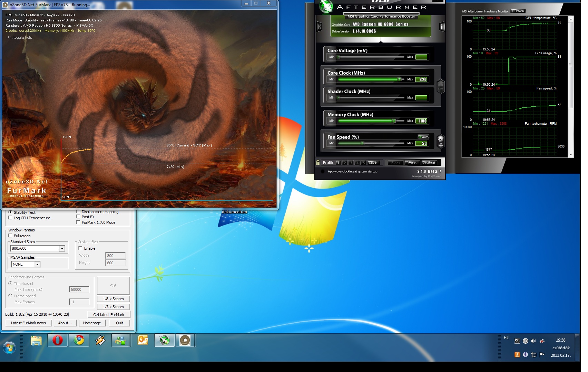
Task: Click the HU language indicator
Action: (506, 338)
